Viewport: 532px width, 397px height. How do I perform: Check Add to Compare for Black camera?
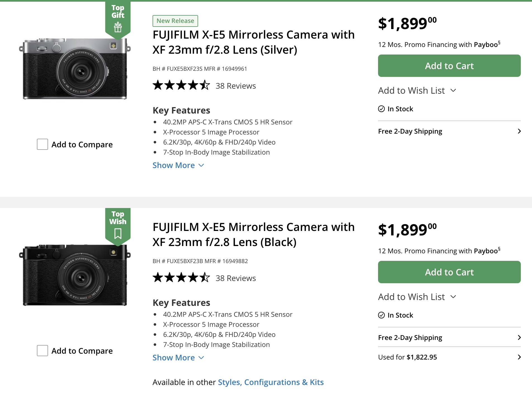pos(42,351)
